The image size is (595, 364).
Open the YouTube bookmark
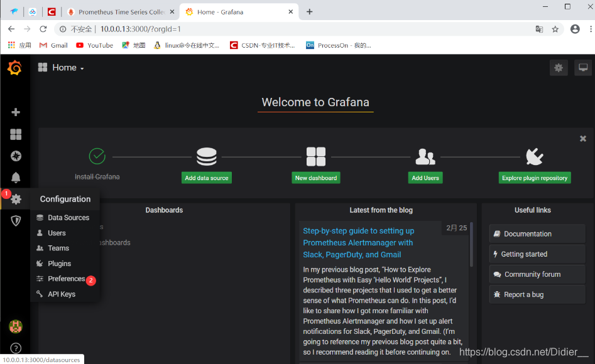94,45
